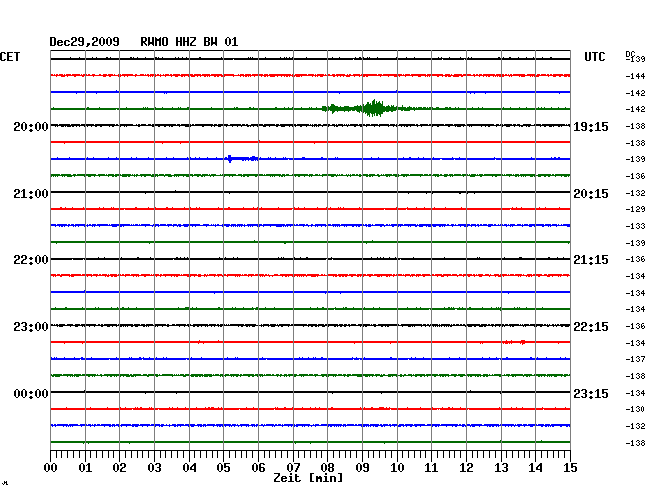Select minute axis tick label 06
This screenshot has width=650, height=494.
tap(258, 467)
